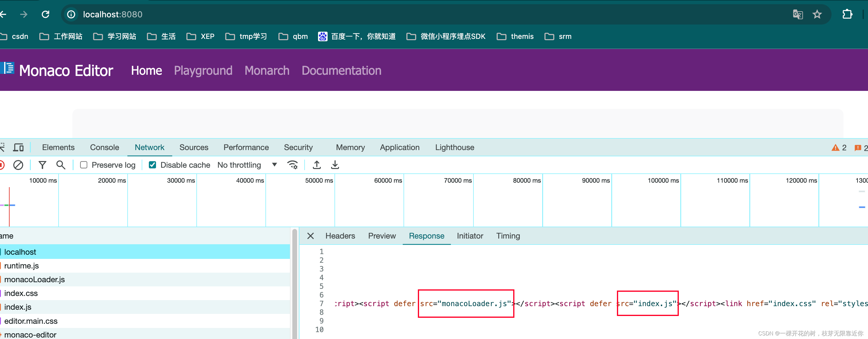Open the Monarch link
The width and height of the screenshot is (868, 339).
(x=267, y=71)
